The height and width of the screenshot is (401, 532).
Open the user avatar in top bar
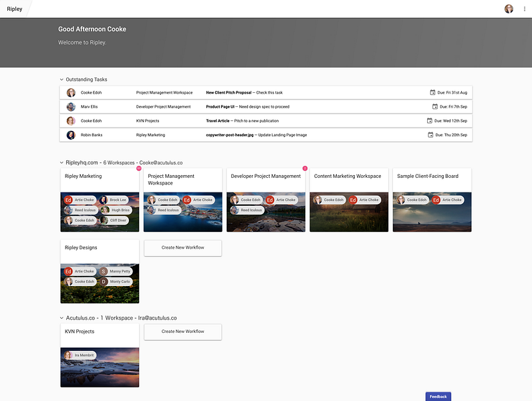(509, 9)
